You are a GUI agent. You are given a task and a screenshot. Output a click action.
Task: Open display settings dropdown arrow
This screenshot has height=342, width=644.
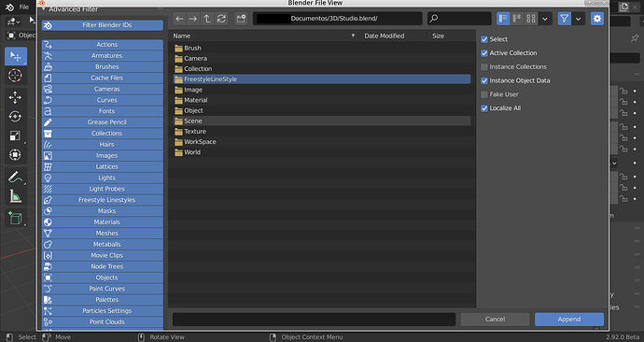tap(545, 19)
